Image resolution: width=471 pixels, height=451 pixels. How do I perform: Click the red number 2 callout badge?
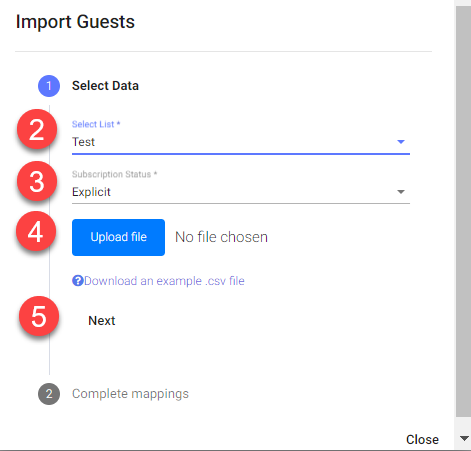click(37, 129)
